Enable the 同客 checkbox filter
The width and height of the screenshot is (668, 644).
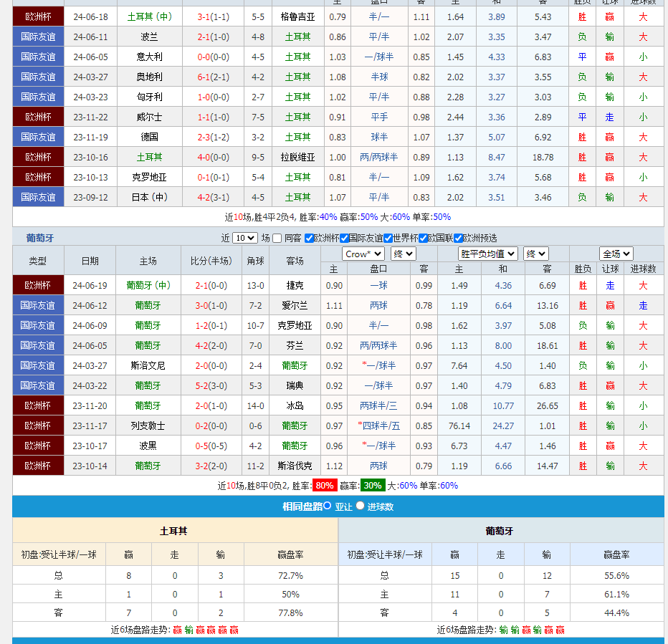(x=277, y=239)
